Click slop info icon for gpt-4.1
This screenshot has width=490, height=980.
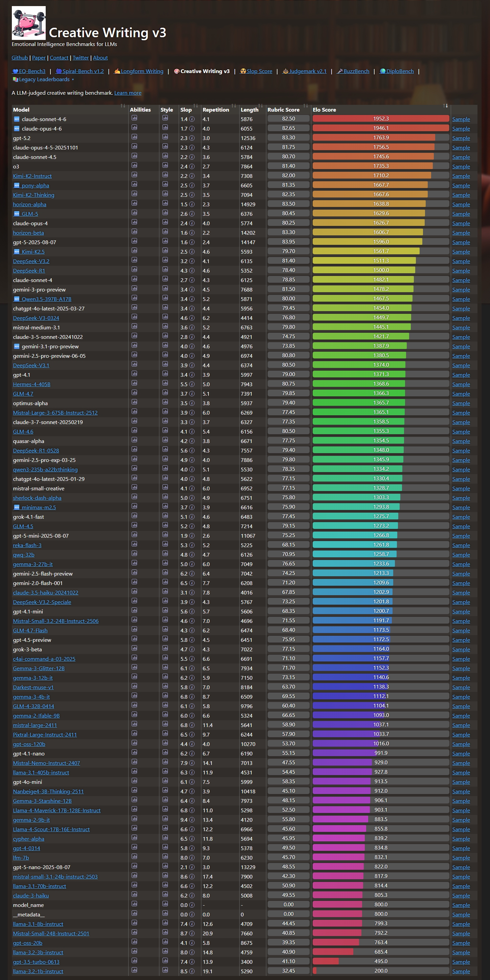(192, 375)
